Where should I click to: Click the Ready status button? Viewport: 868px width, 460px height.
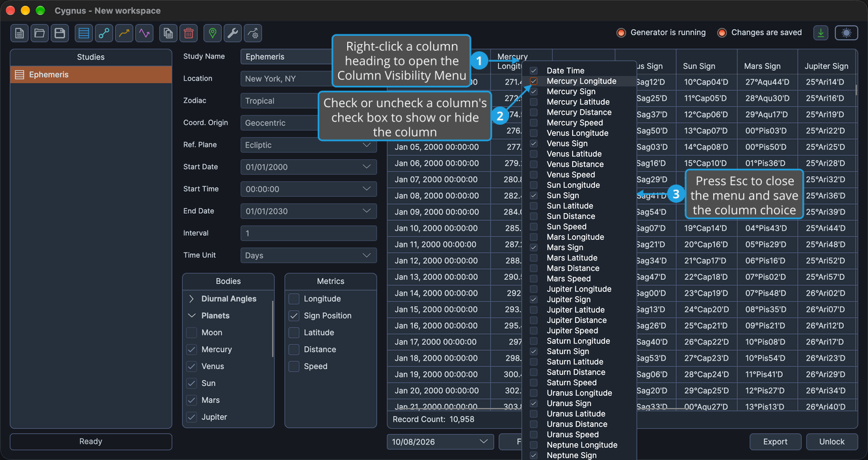click(91, 442)
